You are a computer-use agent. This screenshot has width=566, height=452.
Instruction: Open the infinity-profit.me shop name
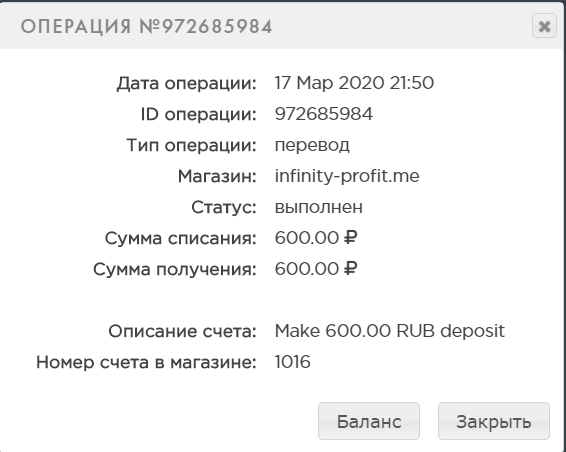347,177
